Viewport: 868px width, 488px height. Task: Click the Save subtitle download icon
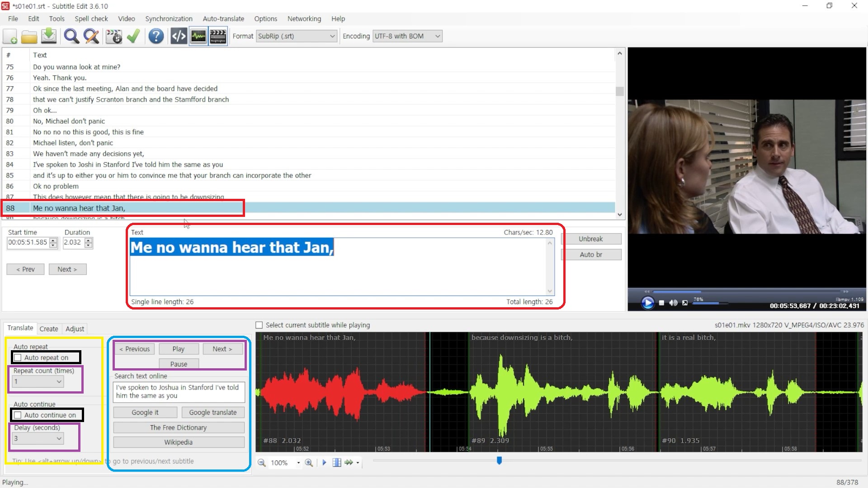pyautogui.click(x=49, y=36)
